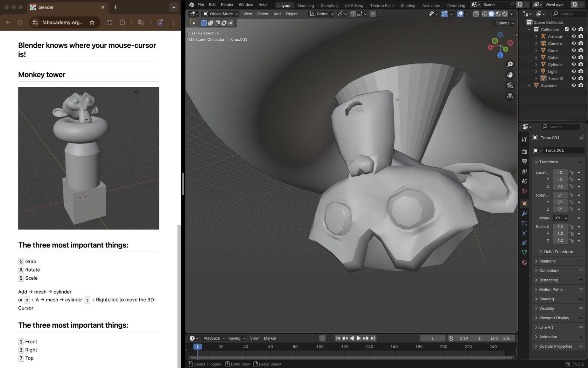Toggle visibility eye for Cone object
The image size is (588, 368).
click(x=574, y=50)
